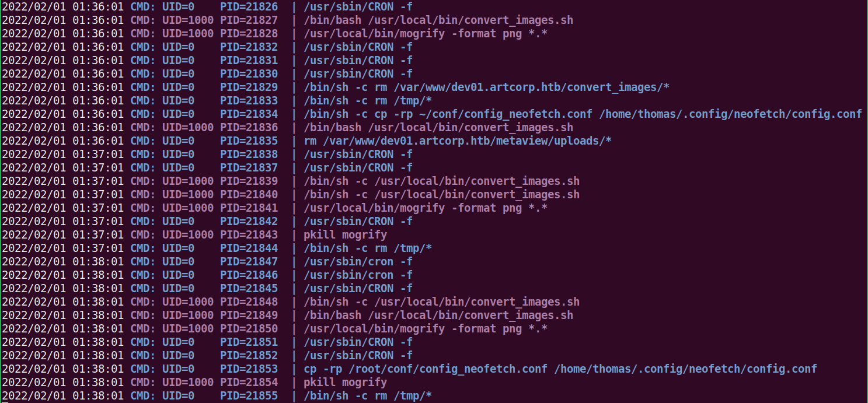This screenshot has width=868, height=403.
Task: Click the lowercase cron command of PID 21847
Action: click(x=358, y=261)
